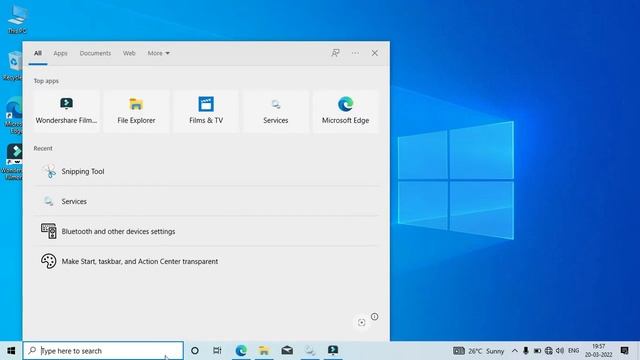Open Make Start, taskbar, Action Center transparent
This screenshot has height=360, width=640.
click(x=207, y=261)
